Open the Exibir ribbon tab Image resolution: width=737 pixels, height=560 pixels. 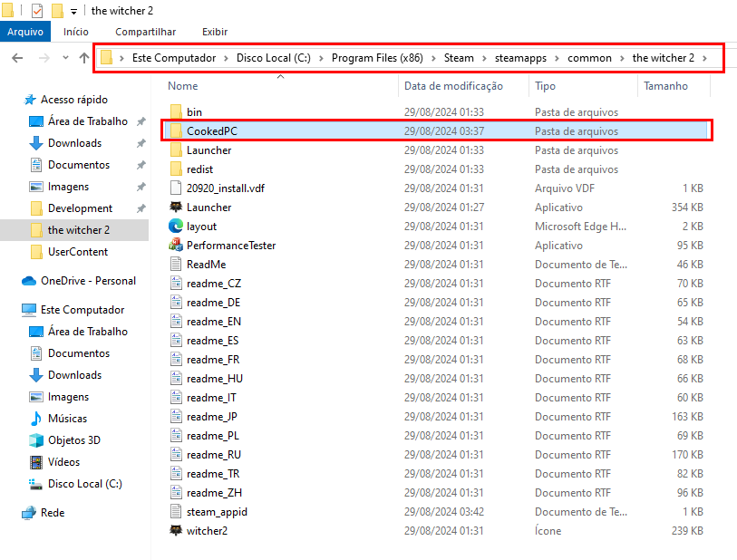click(215, 32)
